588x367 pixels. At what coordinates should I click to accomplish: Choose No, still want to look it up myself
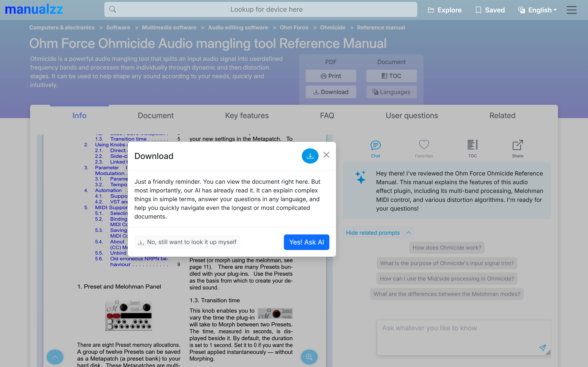click(187, 242)
